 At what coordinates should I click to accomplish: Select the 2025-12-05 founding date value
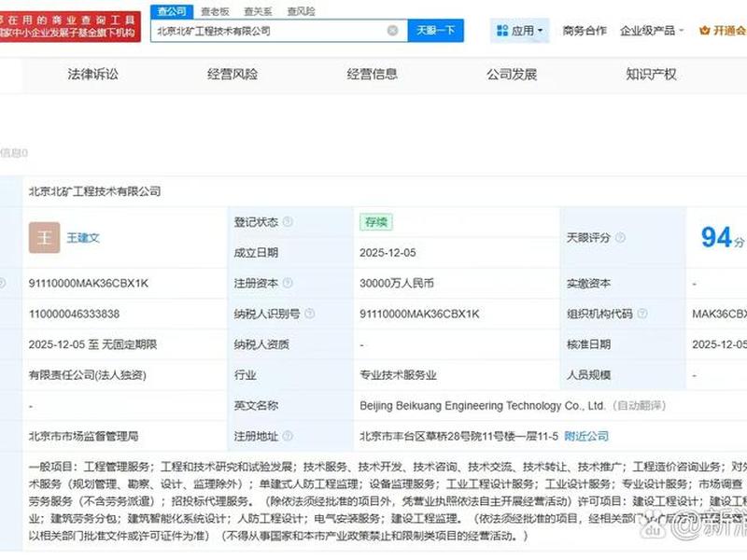[388, 252]
